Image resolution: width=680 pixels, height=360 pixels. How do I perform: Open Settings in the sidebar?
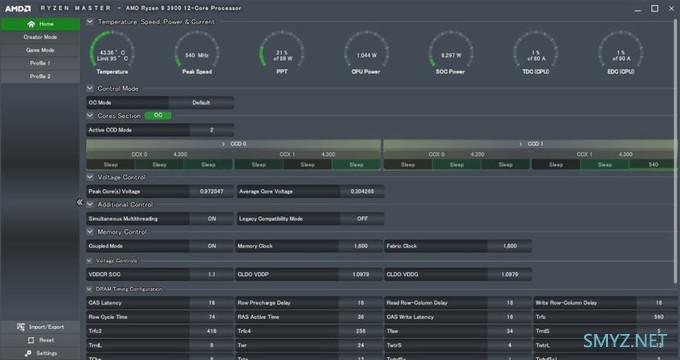[x=40, y=353]
